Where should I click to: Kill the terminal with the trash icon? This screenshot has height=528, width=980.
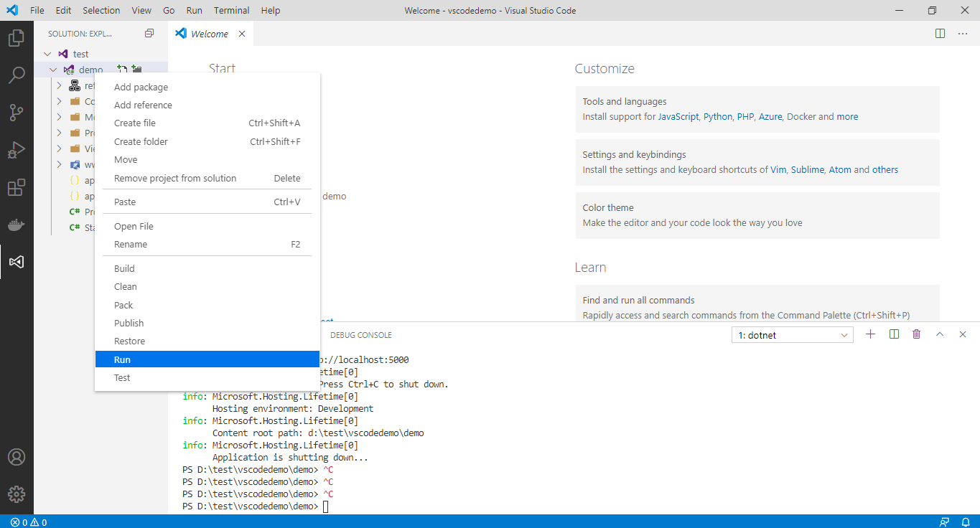pos(917,334)
